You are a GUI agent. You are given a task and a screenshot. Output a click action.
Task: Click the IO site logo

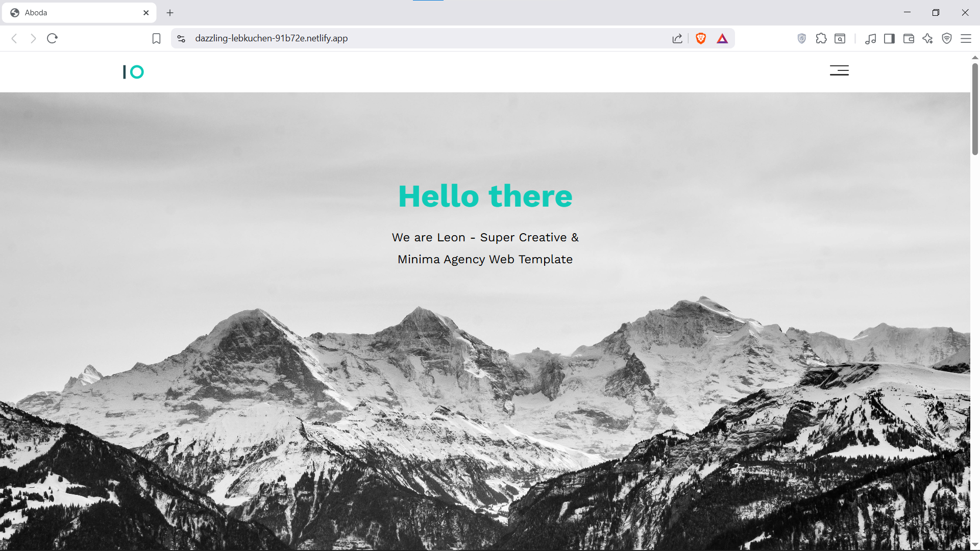pos(133,72)
